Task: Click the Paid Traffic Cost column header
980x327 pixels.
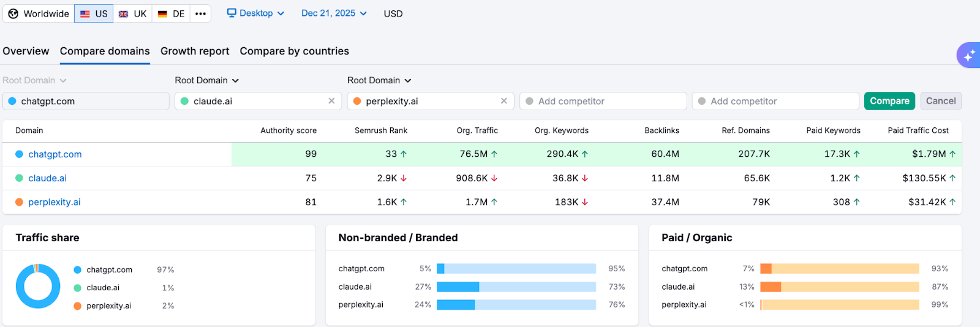Action: tap(918, 130)
